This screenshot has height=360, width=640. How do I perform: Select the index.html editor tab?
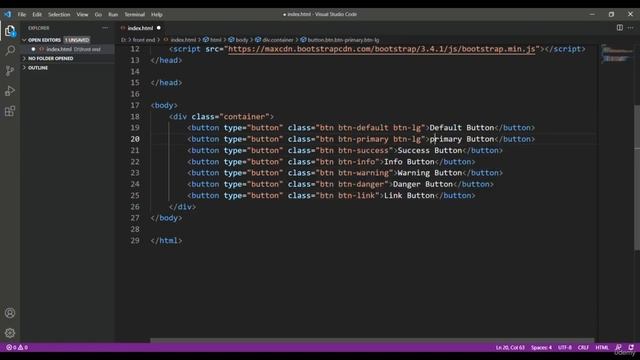click(x=140, y=28)
